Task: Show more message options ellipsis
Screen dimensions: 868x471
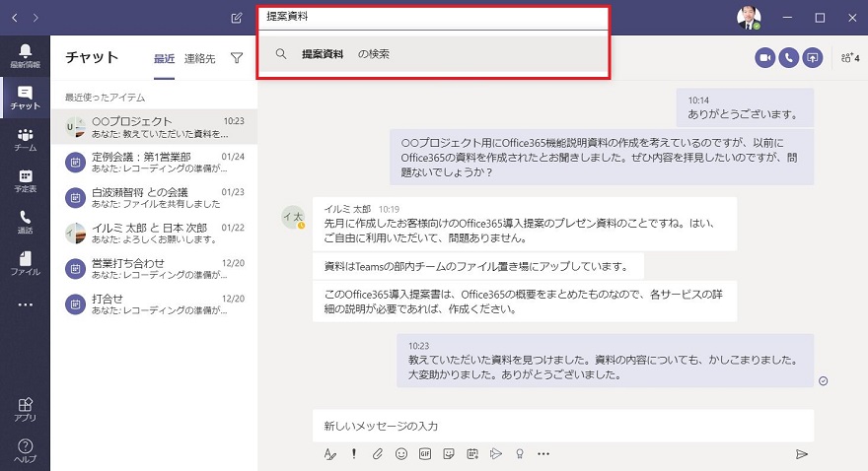Action: (x=543, y=454)
